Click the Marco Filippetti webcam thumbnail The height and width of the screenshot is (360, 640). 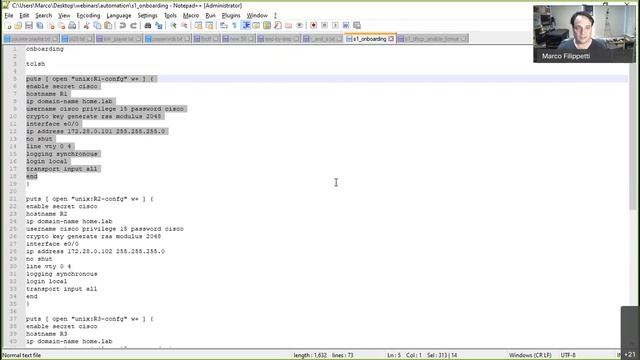tap(584, 34)
